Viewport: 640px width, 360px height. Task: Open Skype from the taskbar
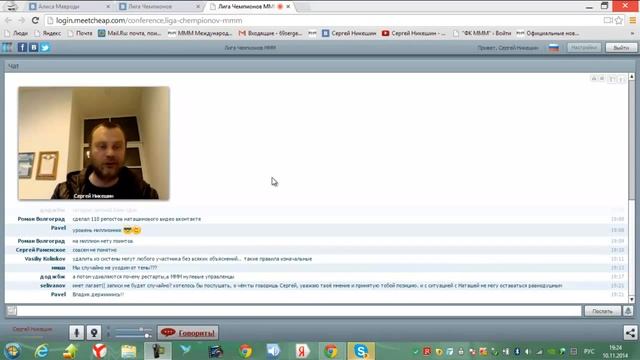point(361,351)
